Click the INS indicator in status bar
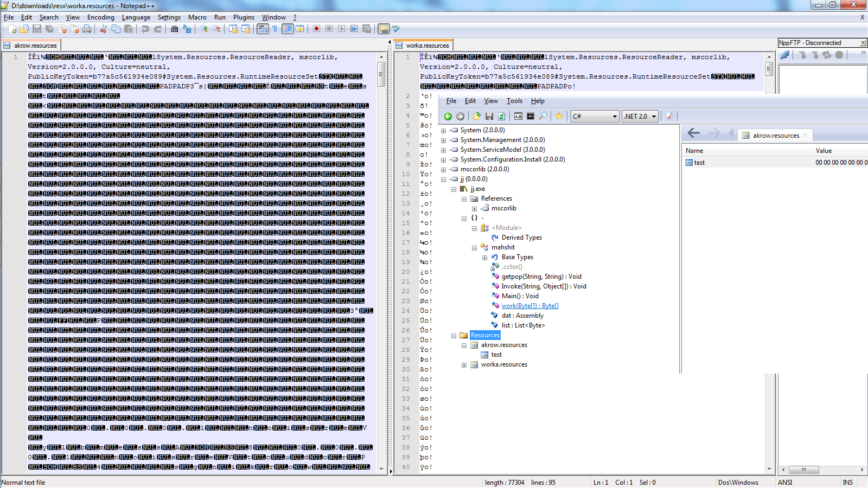The width and height of the screenshot is (868, 488). pyautogui.click(x=848, y=482)
